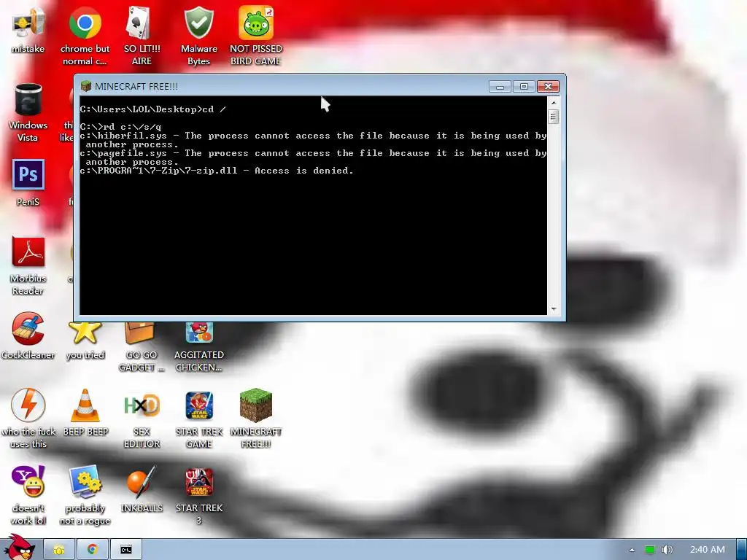The width and height of the screenshot is (747, 560).
Task: Open the Malware Bytes desktop icon
Action: [198, 36]
